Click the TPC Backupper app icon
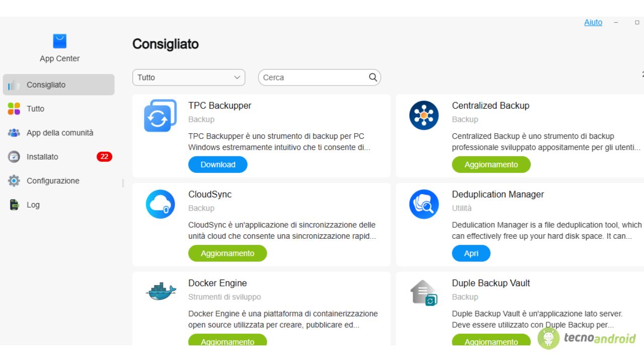Screen dimensions: 644x362 (x=160, y=116)
